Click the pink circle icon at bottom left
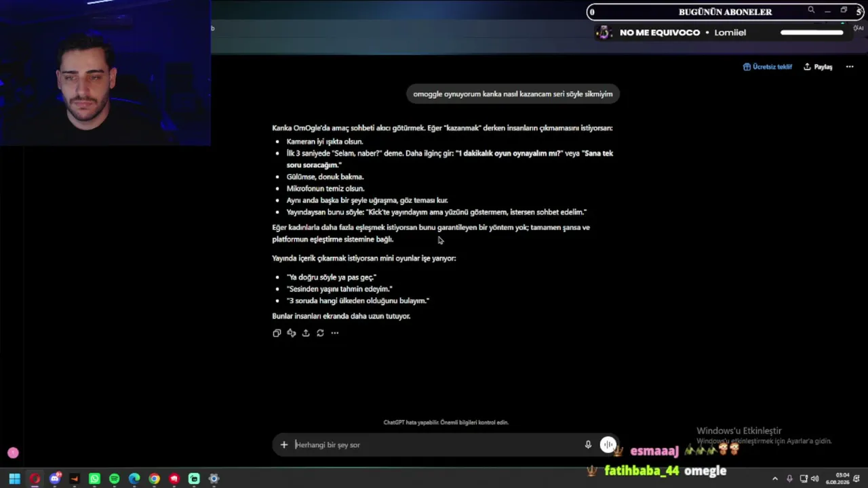 coord(13,453)
